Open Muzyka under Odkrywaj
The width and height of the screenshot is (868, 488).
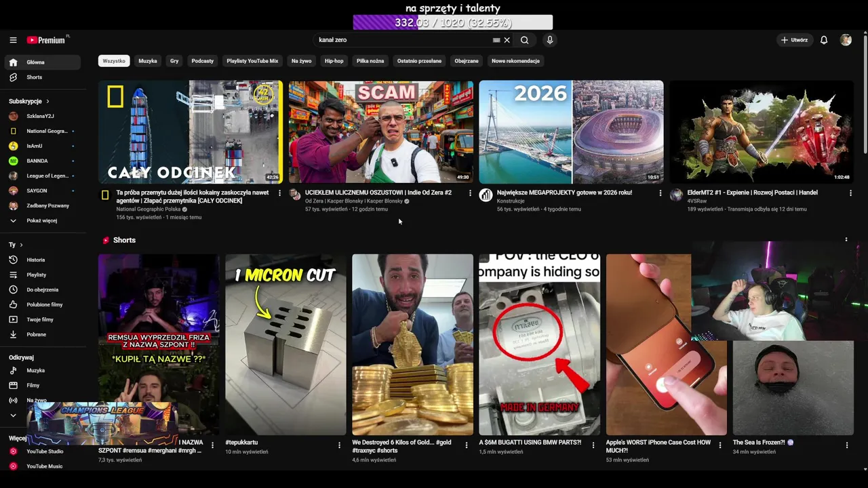(43, 371)
